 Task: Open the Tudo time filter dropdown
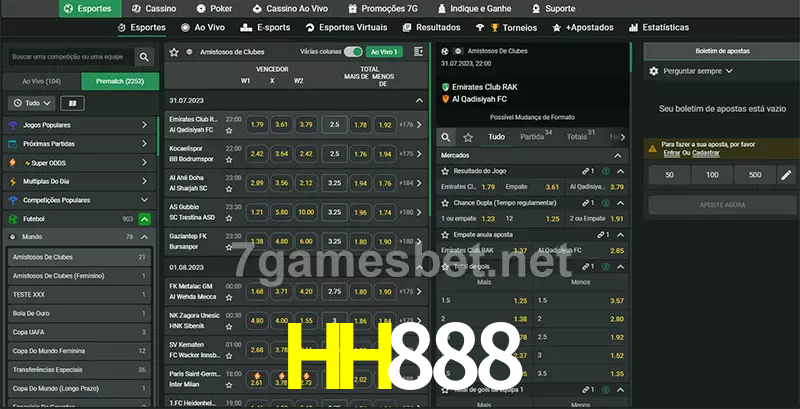click(x=31, y=103)
